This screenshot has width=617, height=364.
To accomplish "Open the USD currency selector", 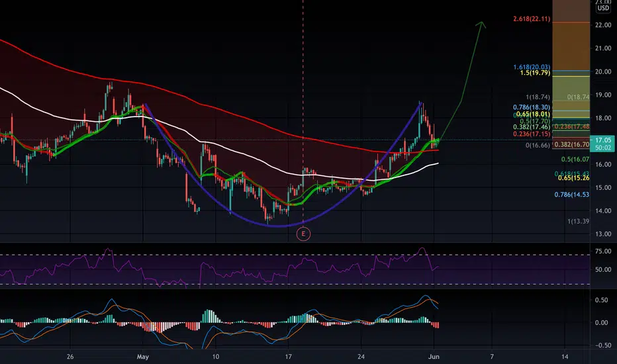I will (x=603, y=8).
